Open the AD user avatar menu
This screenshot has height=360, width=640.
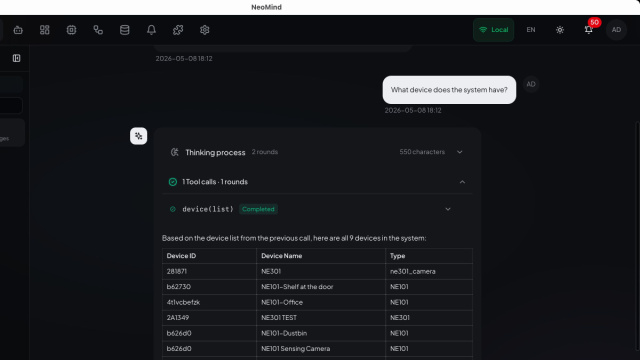(616, 30)
